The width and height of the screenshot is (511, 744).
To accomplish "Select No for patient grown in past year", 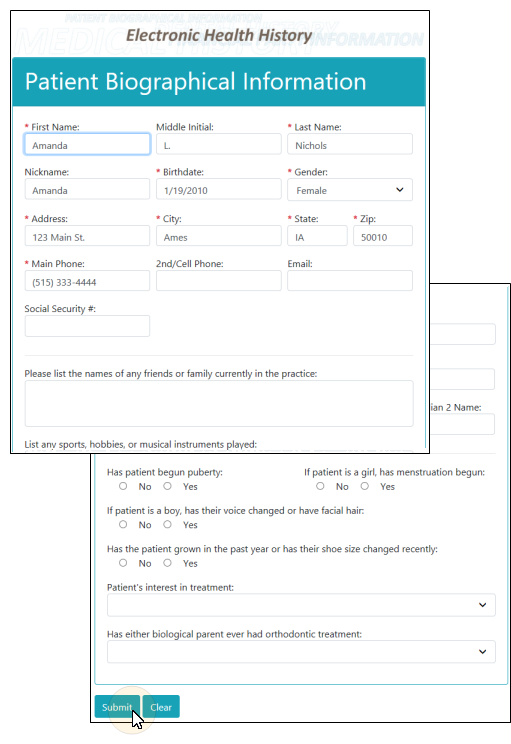I will pos(123,563).
